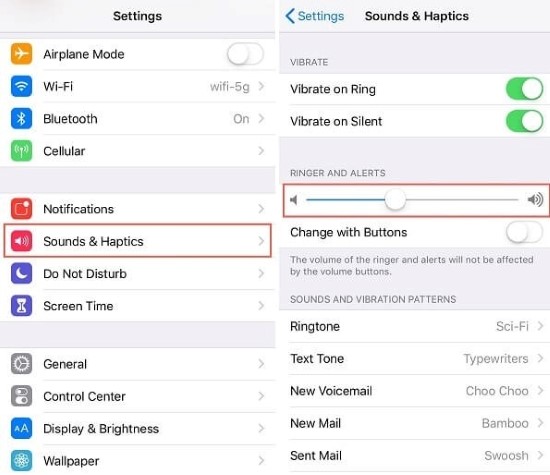550x475 pixels.
Task: Go back via the Settings link
Action: click(315, 16)
